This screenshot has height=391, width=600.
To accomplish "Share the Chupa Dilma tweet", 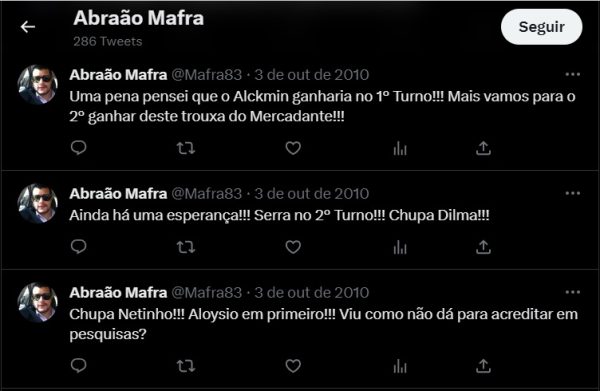I will 483,247.
